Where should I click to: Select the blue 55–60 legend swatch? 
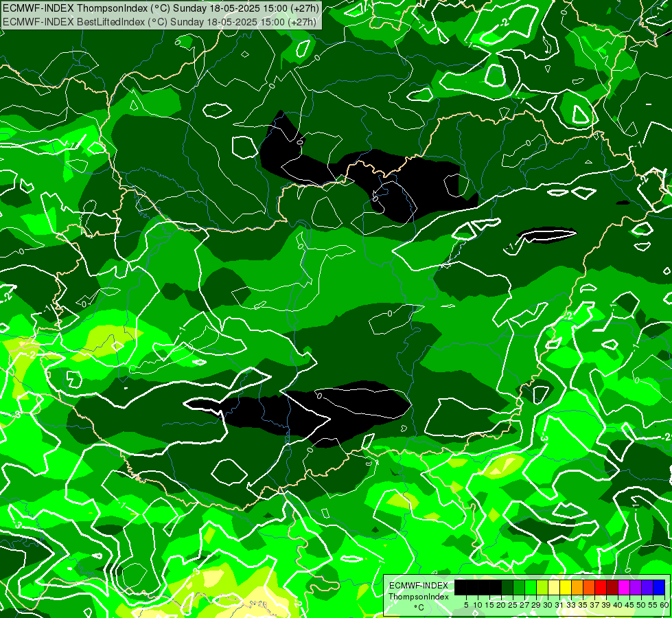[x=659, y=588]
